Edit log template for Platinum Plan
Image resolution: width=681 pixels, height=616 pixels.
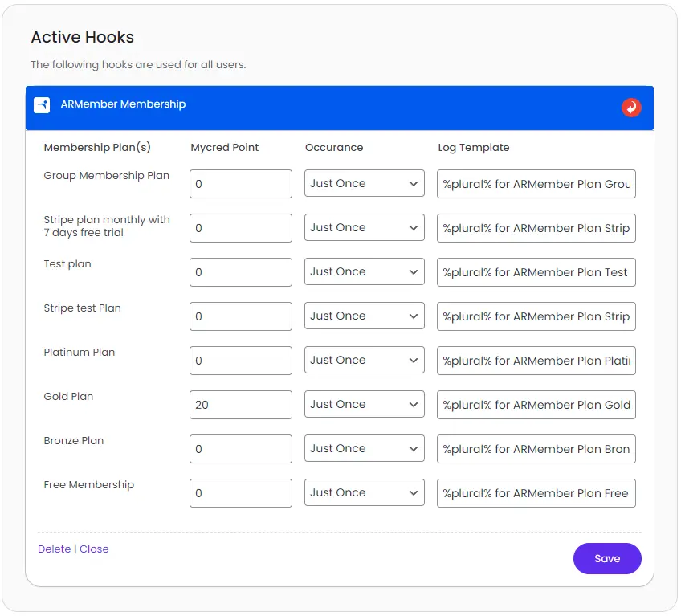(x=536, y=361)
